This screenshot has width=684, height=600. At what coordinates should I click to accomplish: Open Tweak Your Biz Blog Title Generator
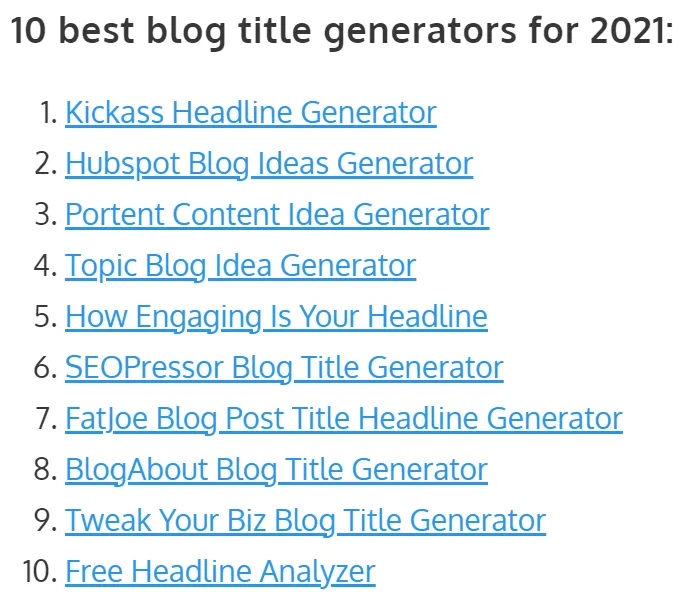point(305,520)
